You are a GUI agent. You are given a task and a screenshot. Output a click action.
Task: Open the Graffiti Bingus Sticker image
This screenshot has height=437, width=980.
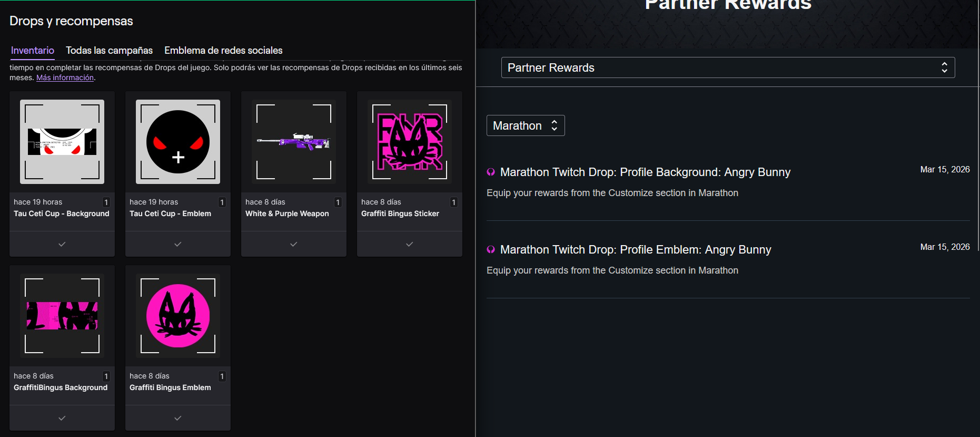(410, 142)
